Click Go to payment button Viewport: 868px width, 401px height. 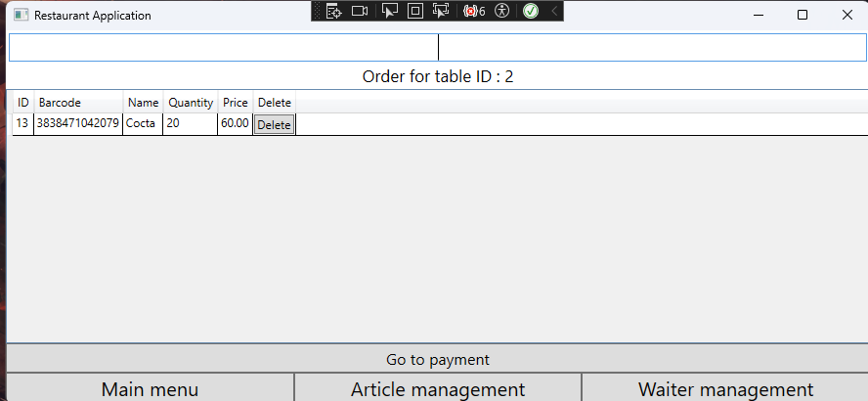[x=437, y=360]
